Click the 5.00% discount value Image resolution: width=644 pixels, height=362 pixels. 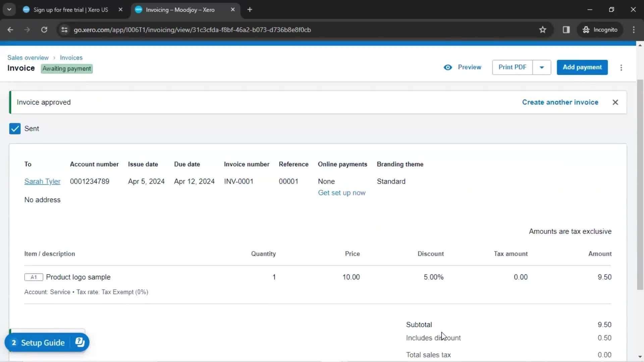click(433, 277)
